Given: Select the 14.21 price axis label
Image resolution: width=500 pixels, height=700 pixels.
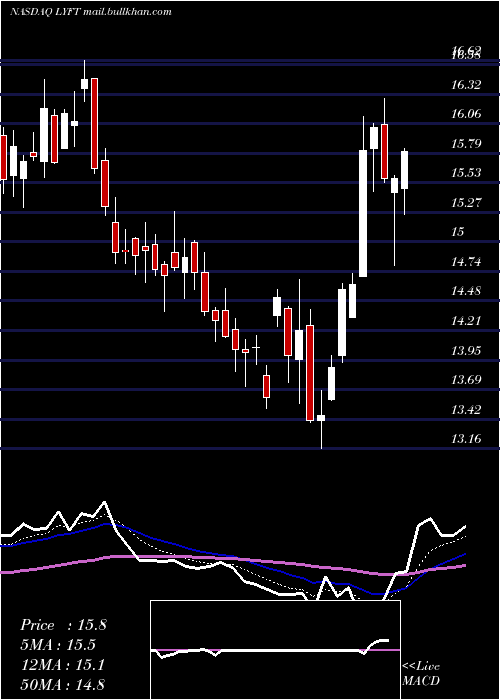Looking at the screenshot, I should [x=466, y=321].
